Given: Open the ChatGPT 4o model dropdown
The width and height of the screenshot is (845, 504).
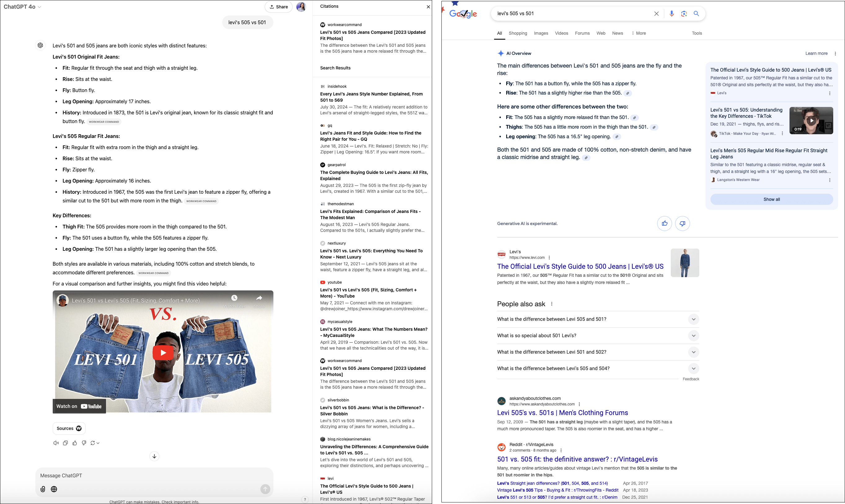Looking at the screenshot, I should [x=22, y=7].
